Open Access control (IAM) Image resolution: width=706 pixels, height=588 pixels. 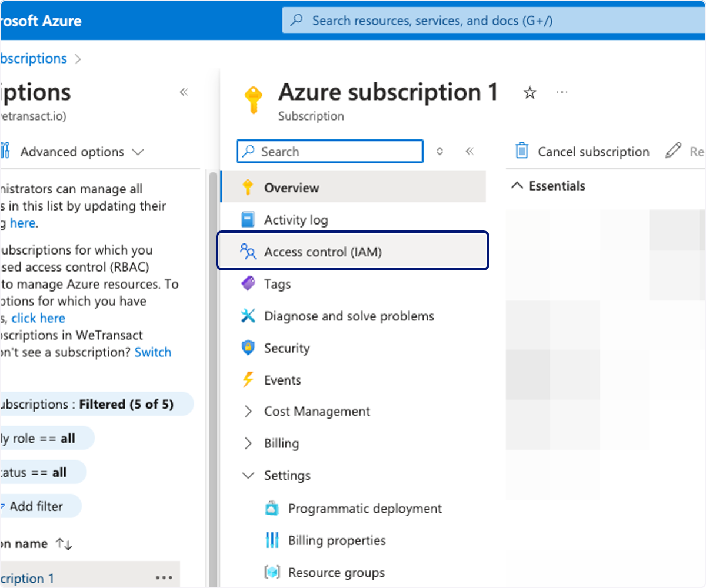(x=353, y=250)
